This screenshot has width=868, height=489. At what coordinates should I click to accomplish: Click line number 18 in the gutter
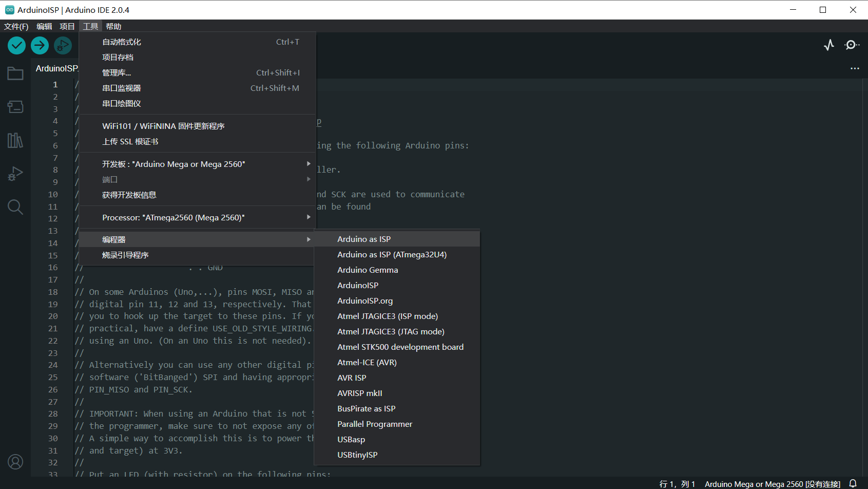pyautogui.click(x=53, y=292)
